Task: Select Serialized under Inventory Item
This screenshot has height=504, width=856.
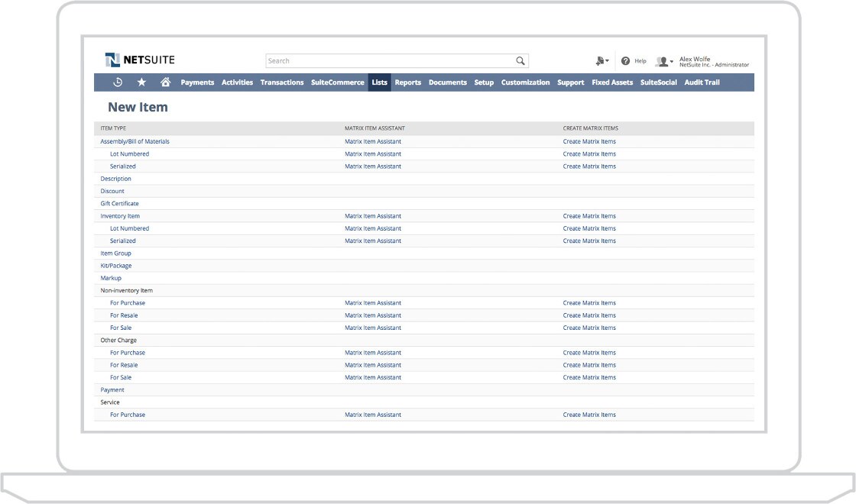Action: point(123,241)
